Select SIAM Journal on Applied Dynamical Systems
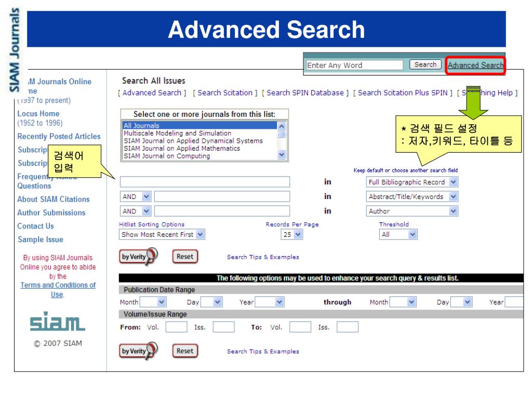 (x=199, y=141)
